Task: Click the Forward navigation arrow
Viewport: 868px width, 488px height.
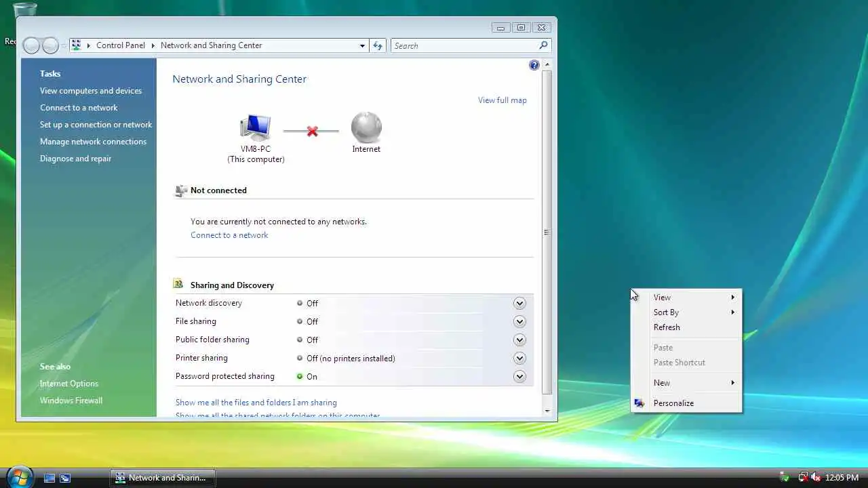Action: [x=50, y=45]
